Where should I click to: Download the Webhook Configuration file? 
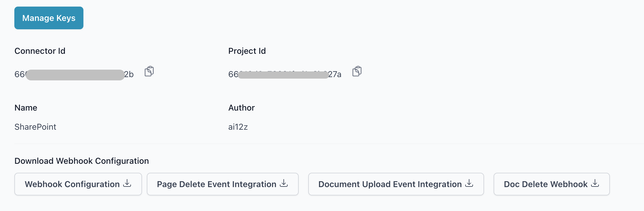point(78,184)
